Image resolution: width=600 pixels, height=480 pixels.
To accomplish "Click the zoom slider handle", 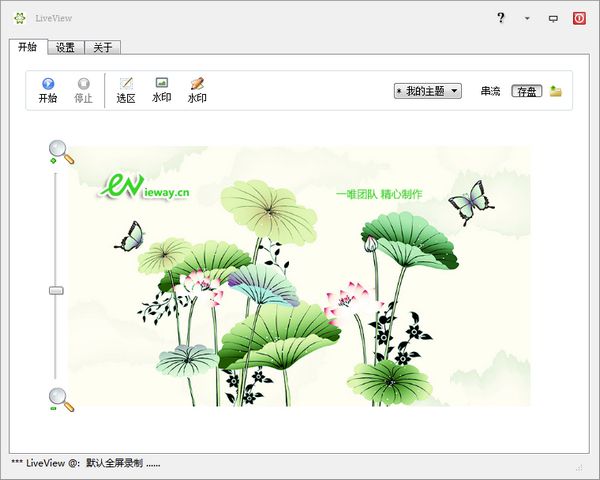I will tap(56, 290).
